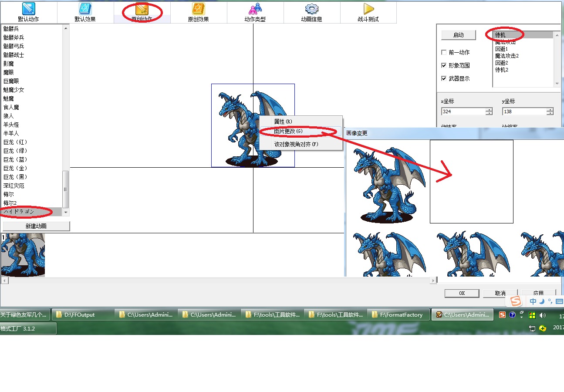Select 梅尔2 in the monster list
Image resolution: width=564 pixels, height=392 pixels.
pos(31,203)
